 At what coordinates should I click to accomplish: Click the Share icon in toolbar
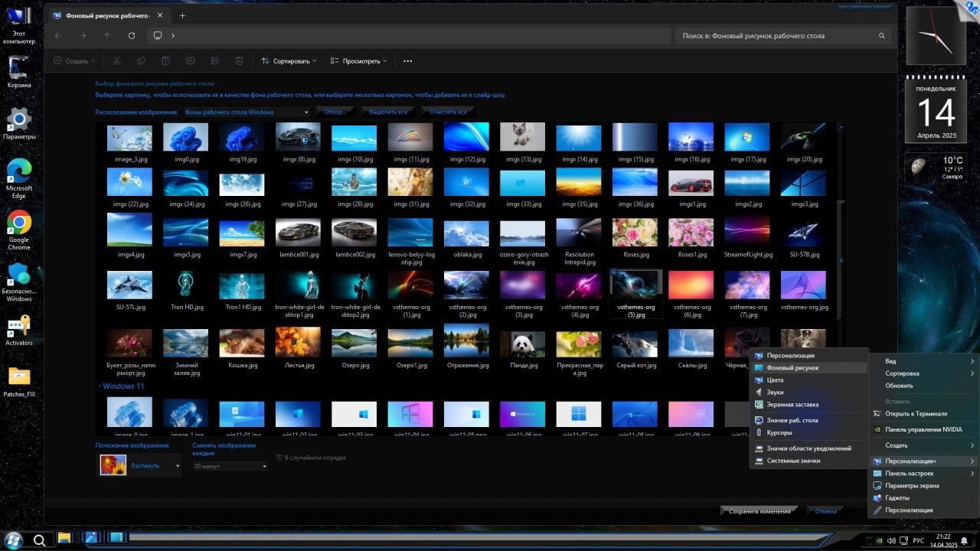[215, 61]
